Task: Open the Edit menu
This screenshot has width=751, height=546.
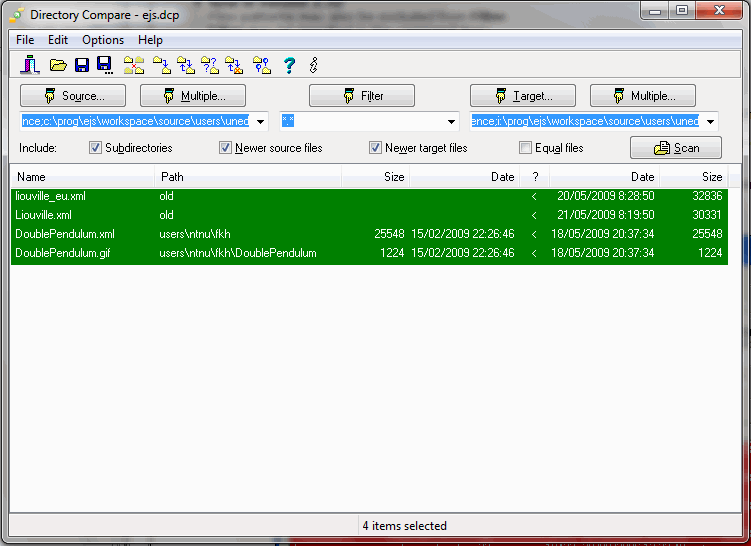Action: point(58,40)
